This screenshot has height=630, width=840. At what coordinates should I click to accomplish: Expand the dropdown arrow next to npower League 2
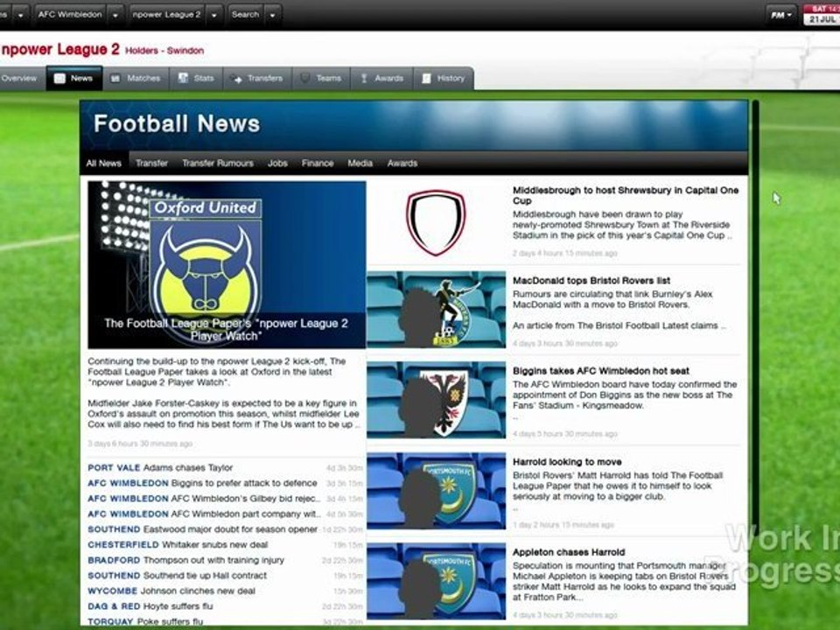pyautogui.click(x=214, y=15)
